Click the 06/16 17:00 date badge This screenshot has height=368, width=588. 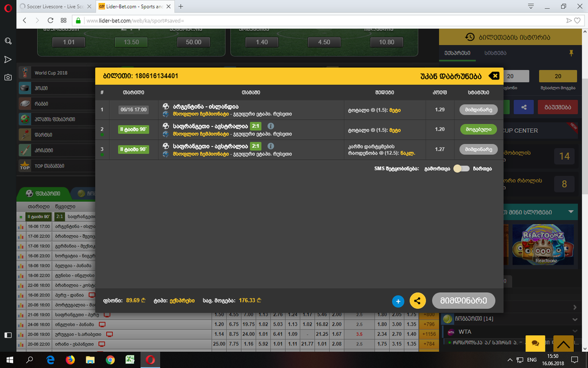point(133,110)
